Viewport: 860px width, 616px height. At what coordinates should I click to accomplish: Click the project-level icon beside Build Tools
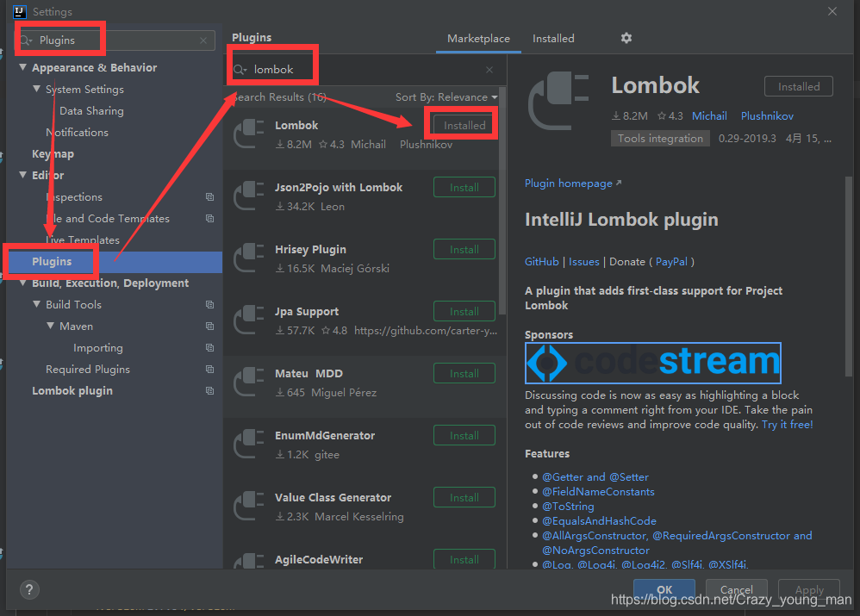coord(209,304)
